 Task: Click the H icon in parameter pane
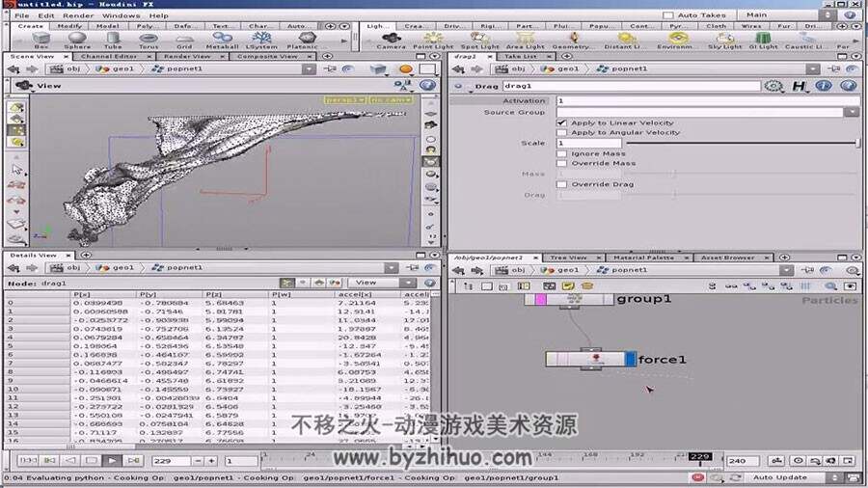pyautogui.click(x=799, y=86)
